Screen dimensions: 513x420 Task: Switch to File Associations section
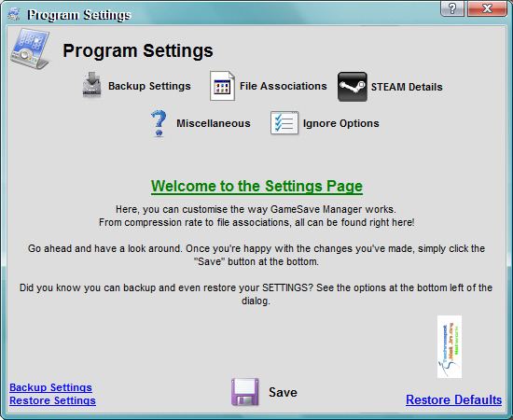pos(283,86)
